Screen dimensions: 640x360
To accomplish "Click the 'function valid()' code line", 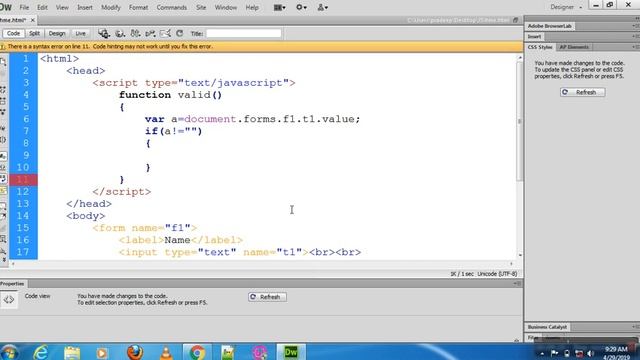I will (170, 95).
